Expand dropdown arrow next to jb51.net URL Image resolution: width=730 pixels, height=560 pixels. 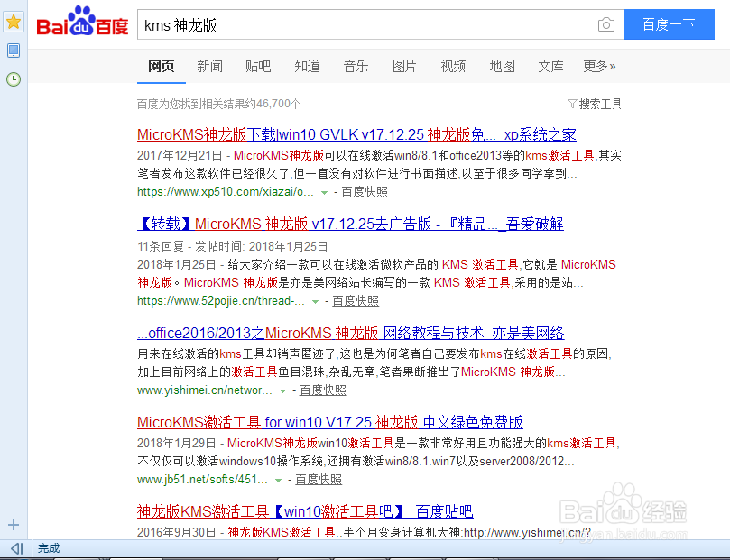click(x=279, y=481)
